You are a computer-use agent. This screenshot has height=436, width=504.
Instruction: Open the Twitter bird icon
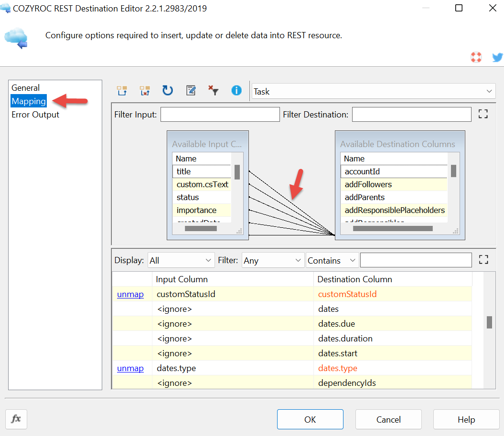(497, 57)
